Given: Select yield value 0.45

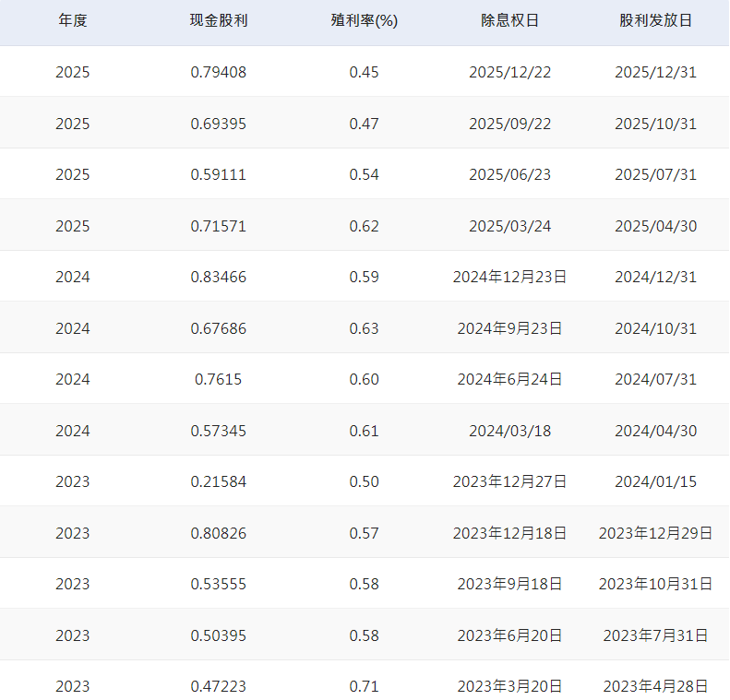Looking at the screenshot, I should tap(364, 72).
